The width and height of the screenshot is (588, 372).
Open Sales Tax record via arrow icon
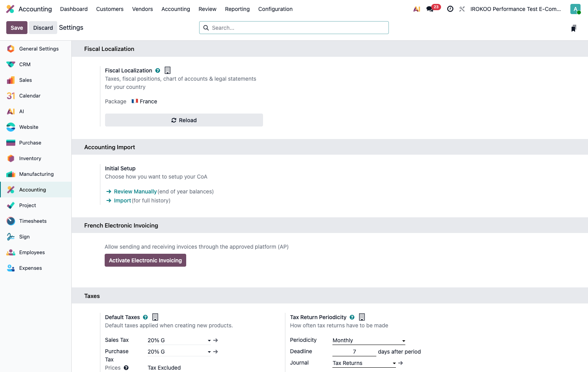click(216, 340)
